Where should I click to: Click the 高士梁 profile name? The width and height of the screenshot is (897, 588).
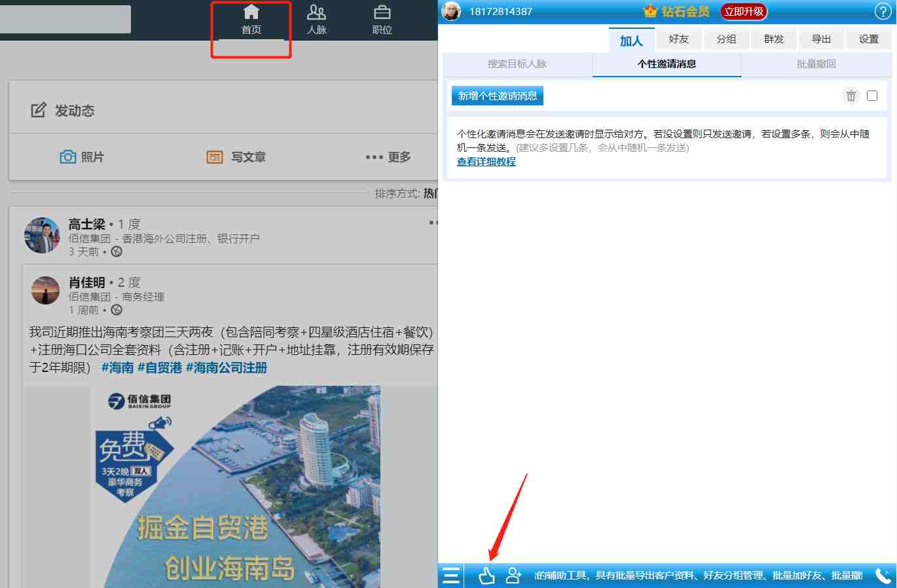pos(86,225)
